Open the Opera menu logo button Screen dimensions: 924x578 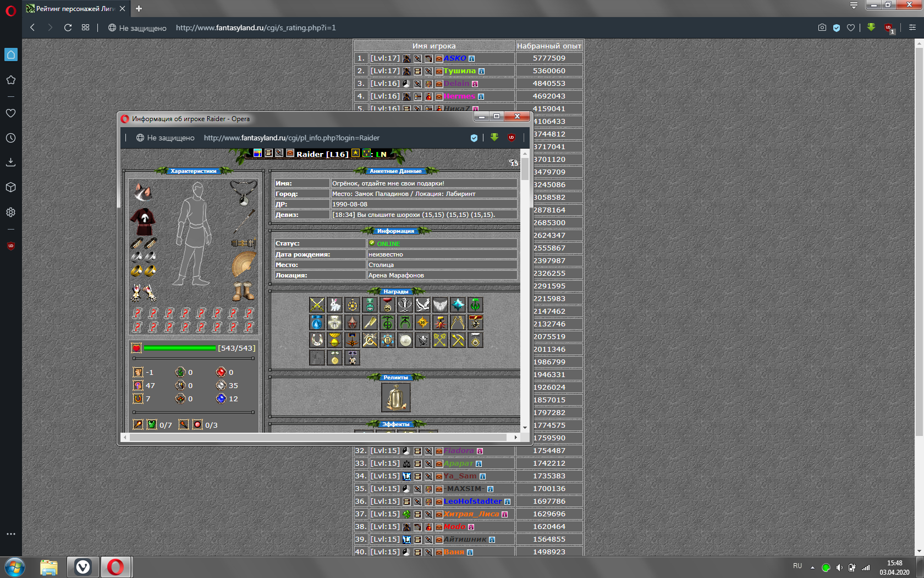[10, 11]
